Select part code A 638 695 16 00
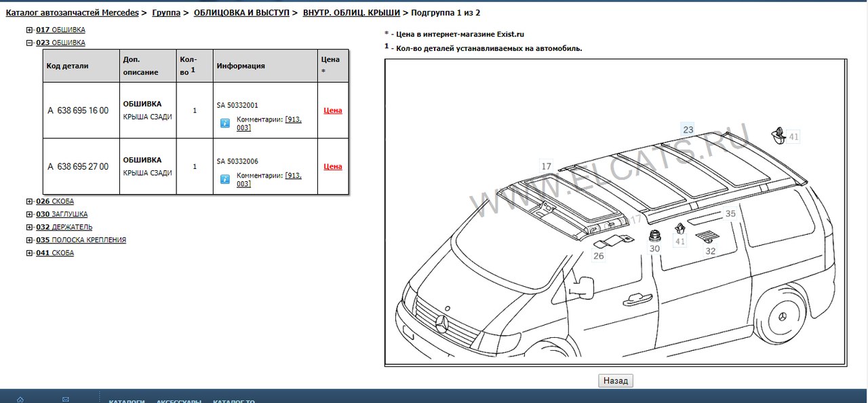The width and height of the screenshot is (868, 403). (78, 111)
